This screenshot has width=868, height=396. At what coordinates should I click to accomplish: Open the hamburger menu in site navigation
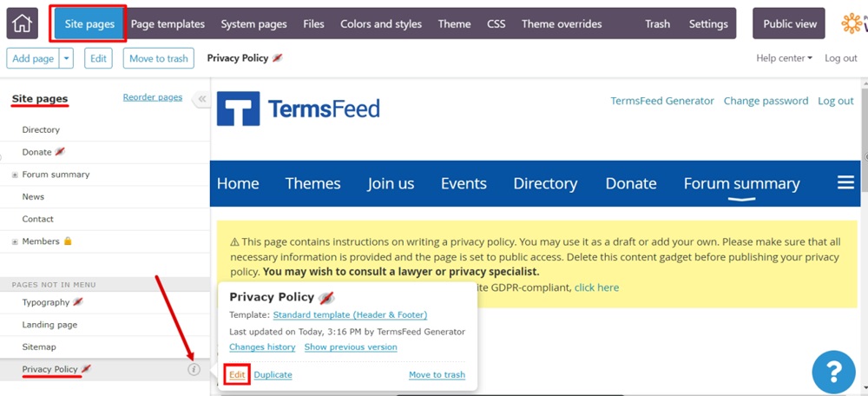pyautogui.click(x=845, y=182)
